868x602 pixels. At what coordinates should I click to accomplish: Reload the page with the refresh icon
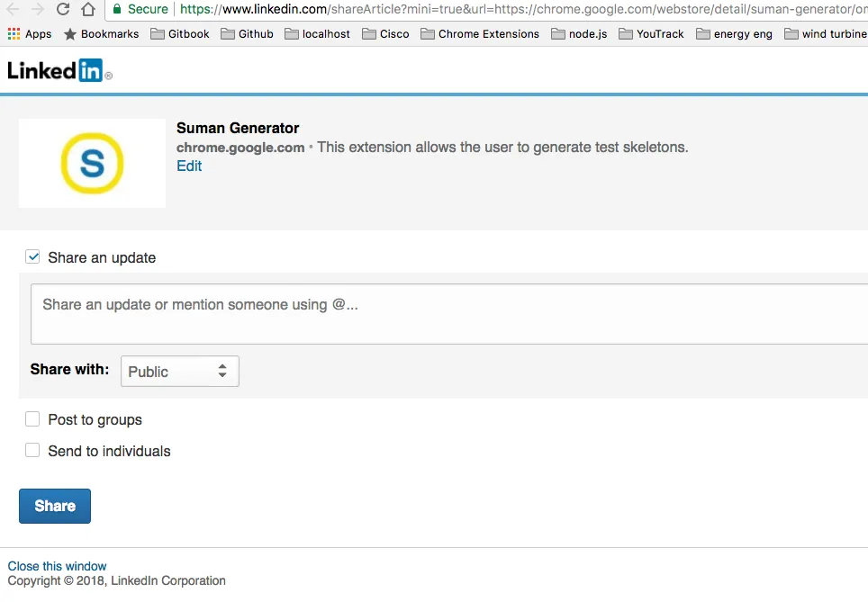click(x=63, y=9)
